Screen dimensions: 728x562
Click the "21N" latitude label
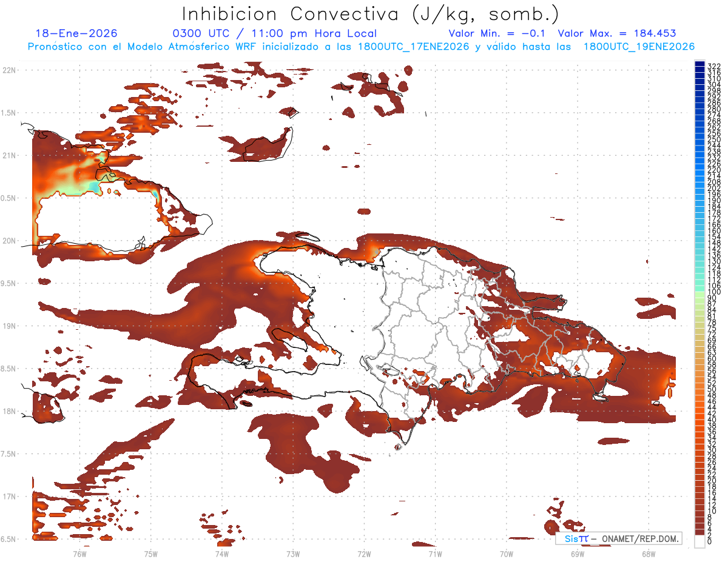click(9, 156)
